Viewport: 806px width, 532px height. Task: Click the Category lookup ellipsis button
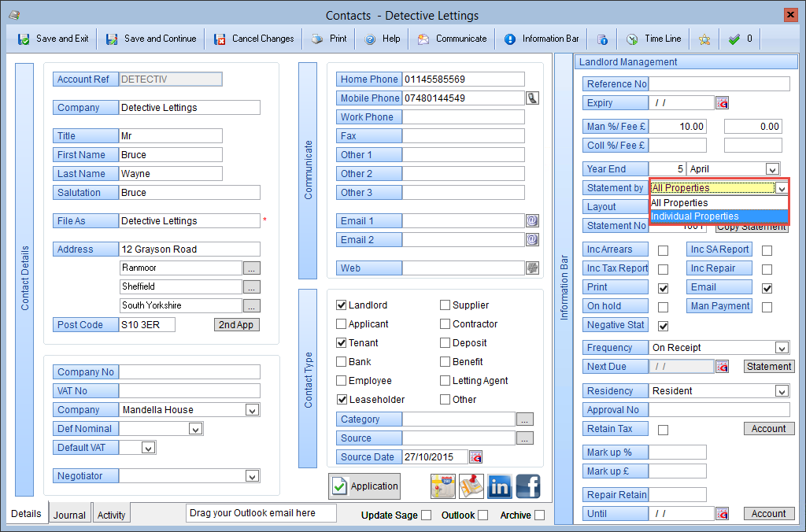(x=524, y=419)
